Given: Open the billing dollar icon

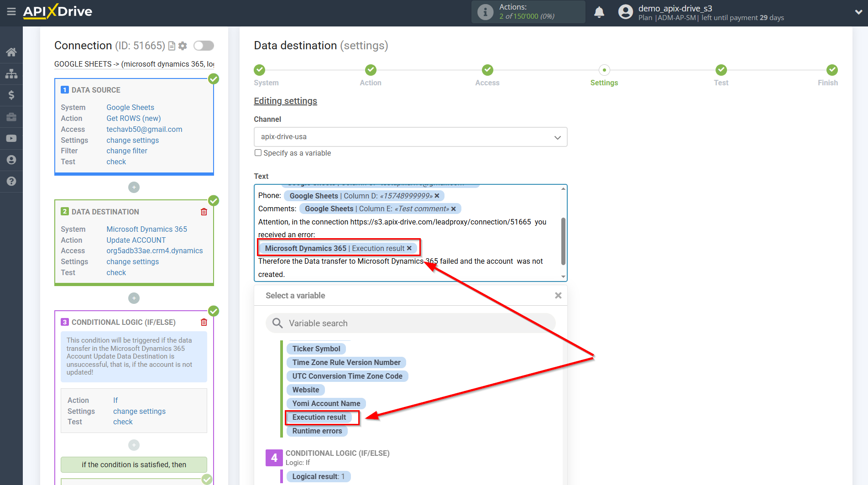Looking at the screenshot, I should pyautogui.click(x=11, y=95).
